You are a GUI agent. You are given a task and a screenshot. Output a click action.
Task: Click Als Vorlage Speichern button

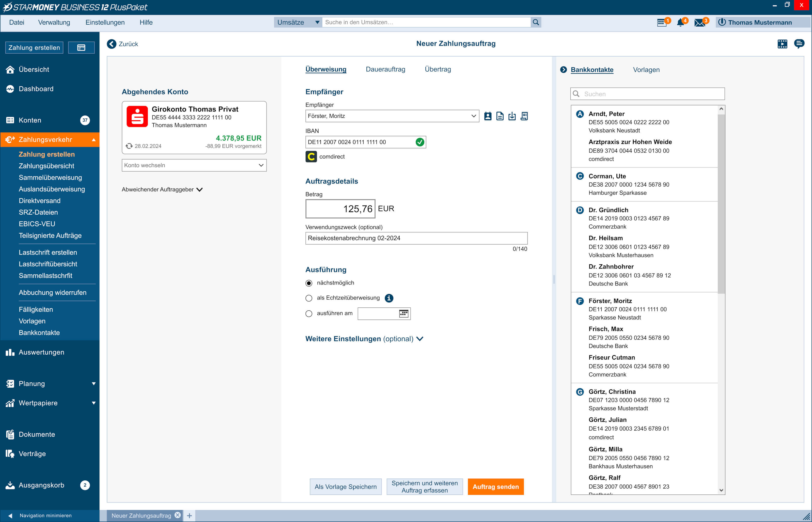[346, 487]
